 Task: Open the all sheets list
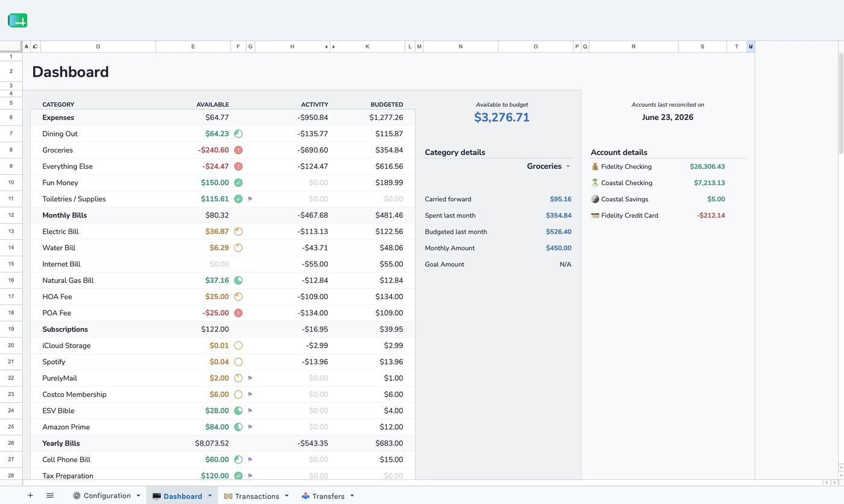click(50, 496)
